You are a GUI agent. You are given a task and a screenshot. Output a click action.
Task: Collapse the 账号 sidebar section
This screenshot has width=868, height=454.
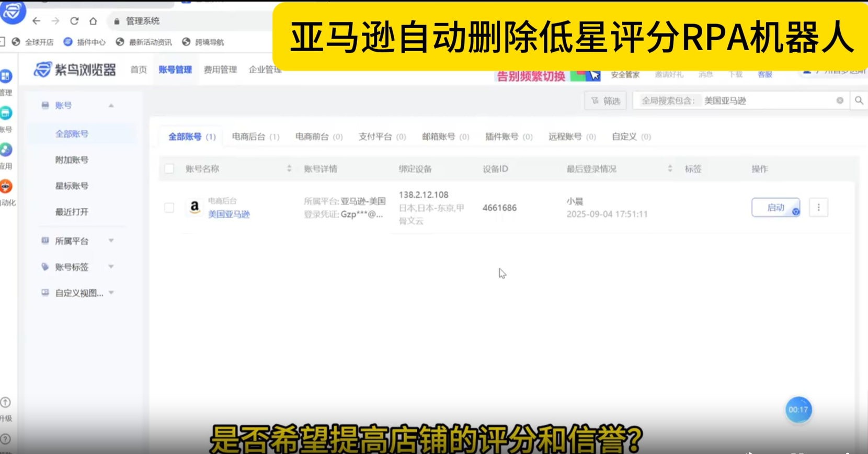coord(111,106)
